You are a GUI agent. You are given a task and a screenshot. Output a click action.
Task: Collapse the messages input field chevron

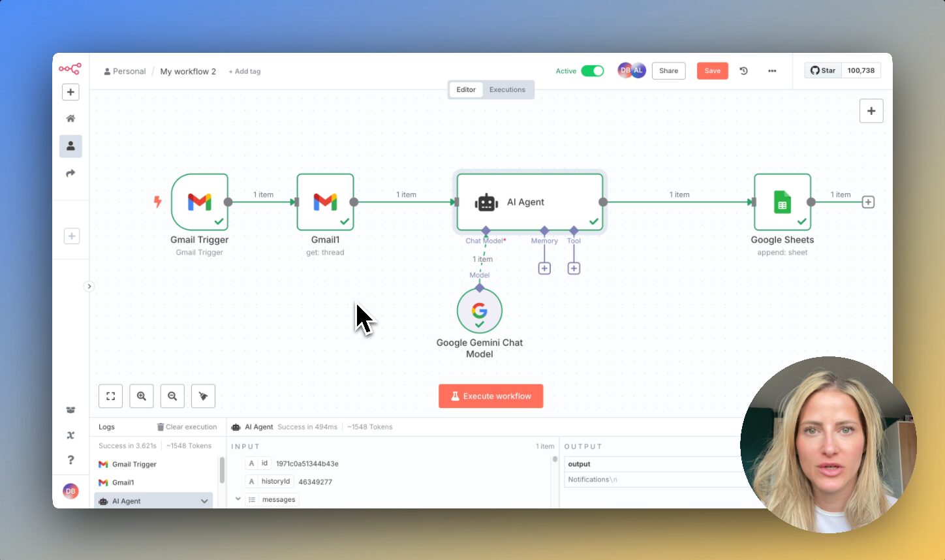click(x=238, y=499)
